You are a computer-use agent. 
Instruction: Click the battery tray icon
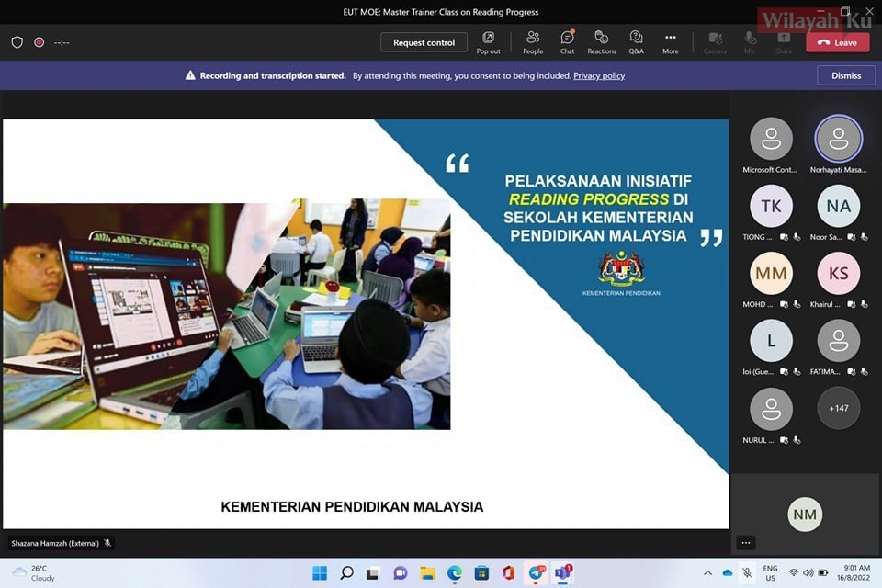[x=823, y=572]
